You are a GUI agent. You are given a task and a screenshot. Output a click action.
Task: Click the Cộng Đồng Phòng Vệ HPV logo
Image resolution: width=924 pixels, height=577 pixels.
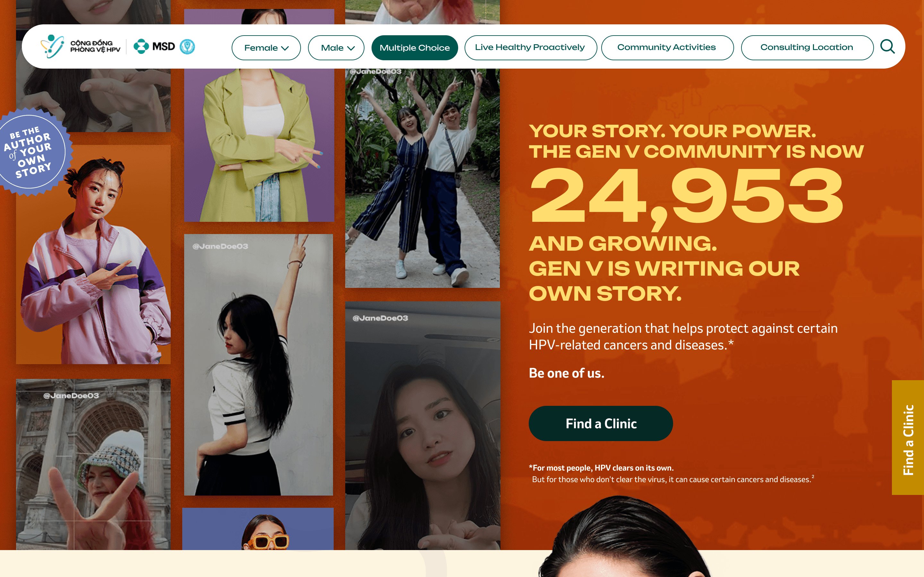pyautogui.click(x=81, y=46)
